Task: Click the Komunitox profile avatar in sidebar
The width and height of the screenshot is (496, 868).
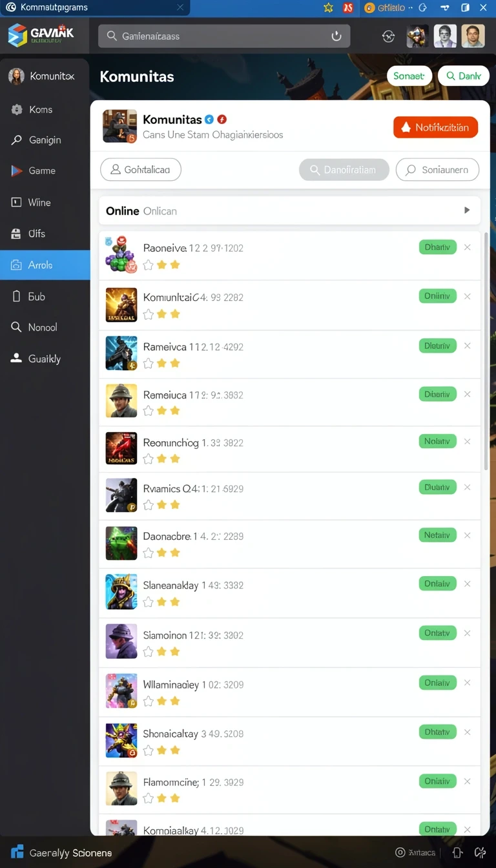Action: 16,76
